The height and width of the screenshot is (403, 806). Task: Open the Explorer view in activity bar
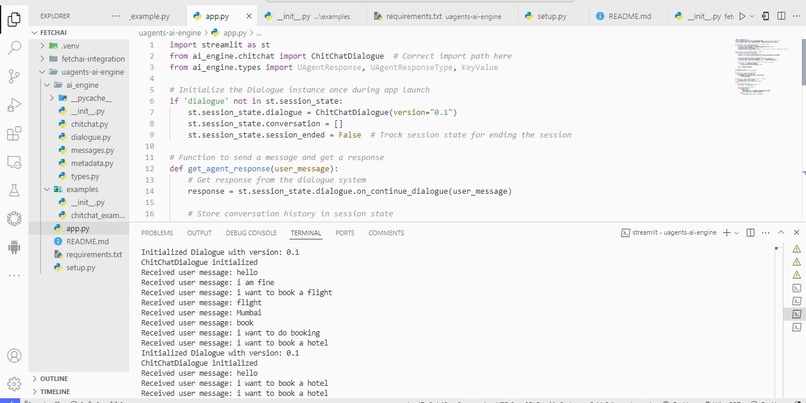click(14, 19)
